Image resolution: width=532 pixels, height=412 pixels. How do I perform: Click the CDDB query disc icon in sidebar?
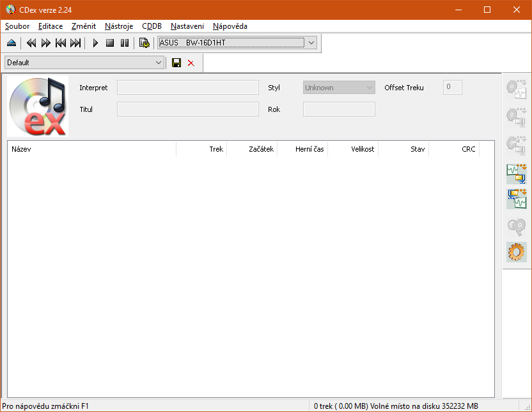tap(517, 226)
